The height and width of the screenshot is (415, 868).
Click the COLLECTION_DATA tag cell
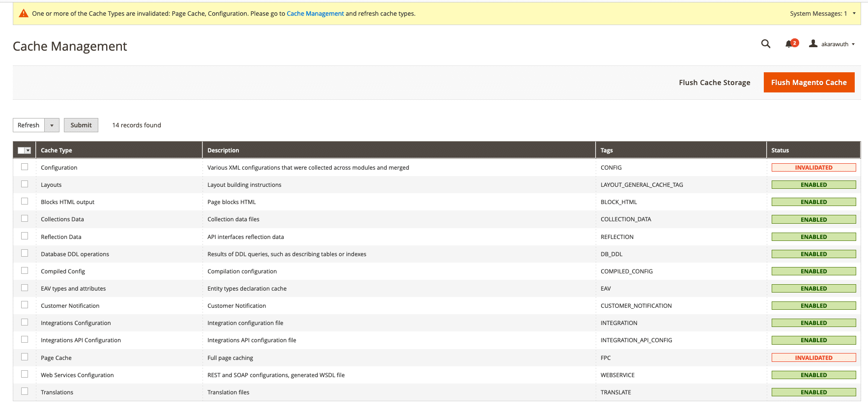point(626,219)
